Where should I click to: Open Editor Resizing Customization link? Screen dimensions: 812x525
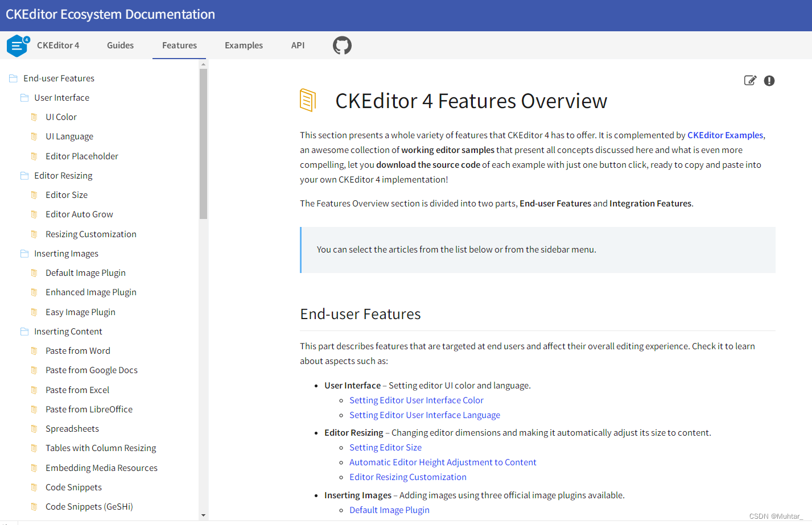pos(408,477)
